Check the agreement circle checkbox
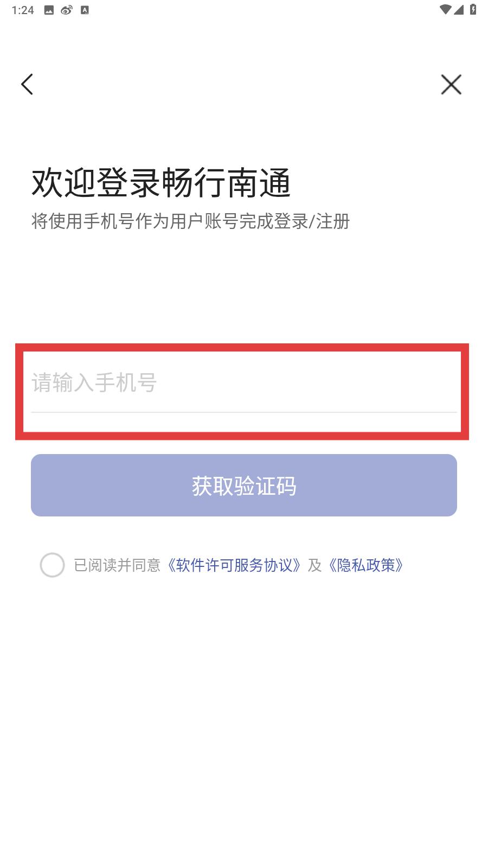Viewport: 488px width, 868px height. (53, 565)
